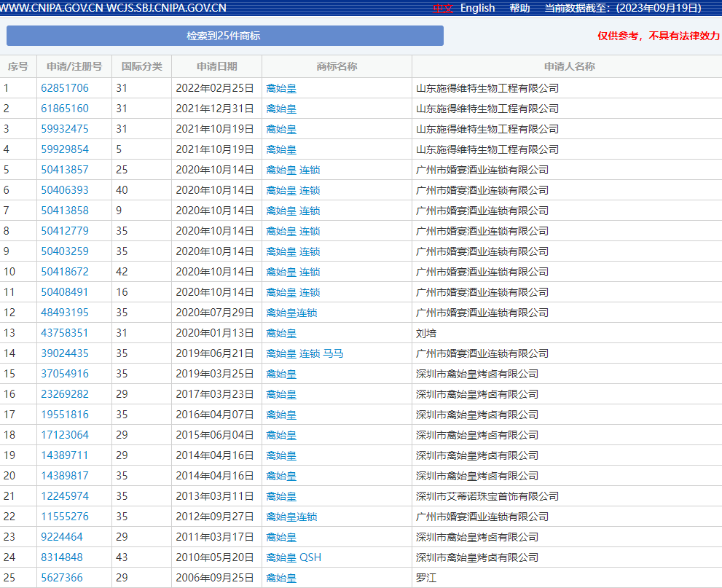Open trademark name 禽始皇 QSH
The width and height of the screenshot is (722, 588).
click(x=294, y=557)
